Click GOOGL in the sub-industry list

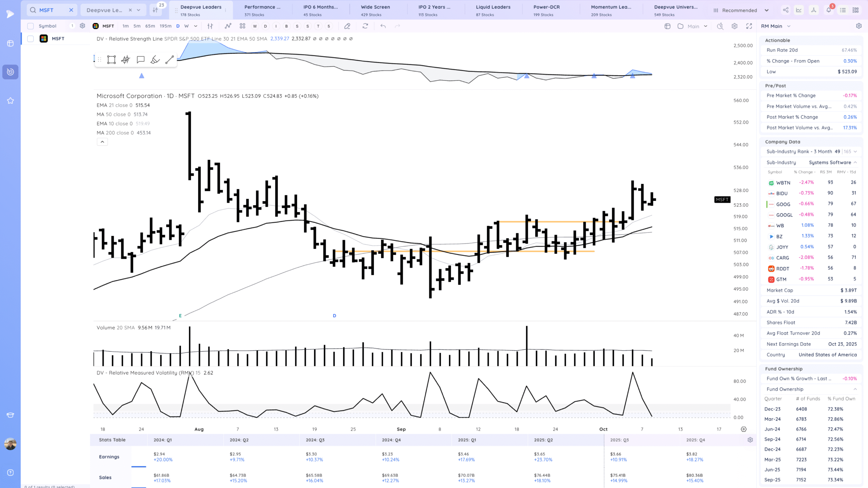784,215
